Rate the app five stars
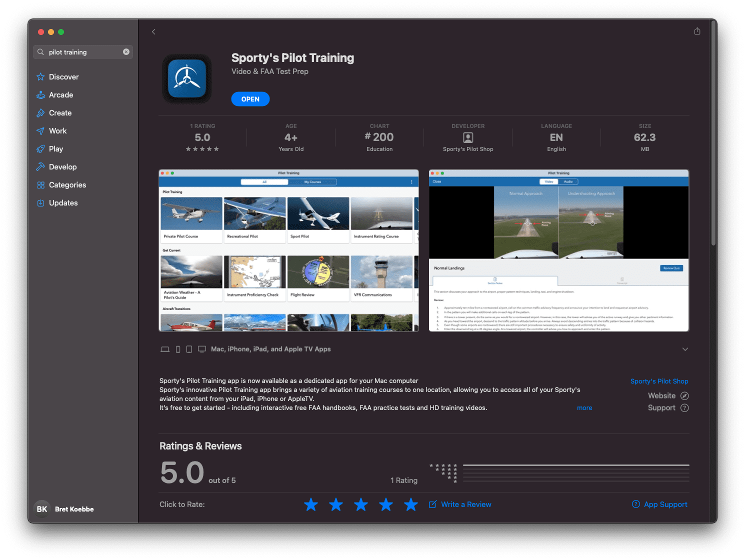 click(411, 504)
